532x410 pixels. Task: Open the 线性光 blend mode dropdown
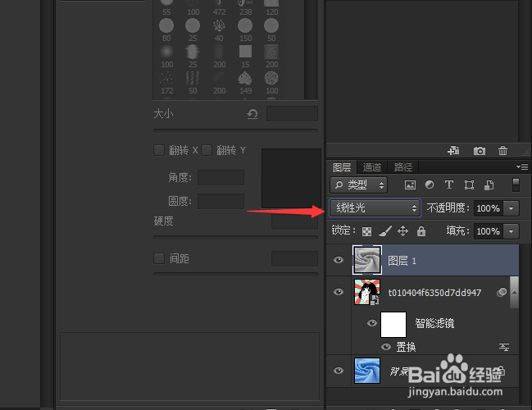point(375,207)
